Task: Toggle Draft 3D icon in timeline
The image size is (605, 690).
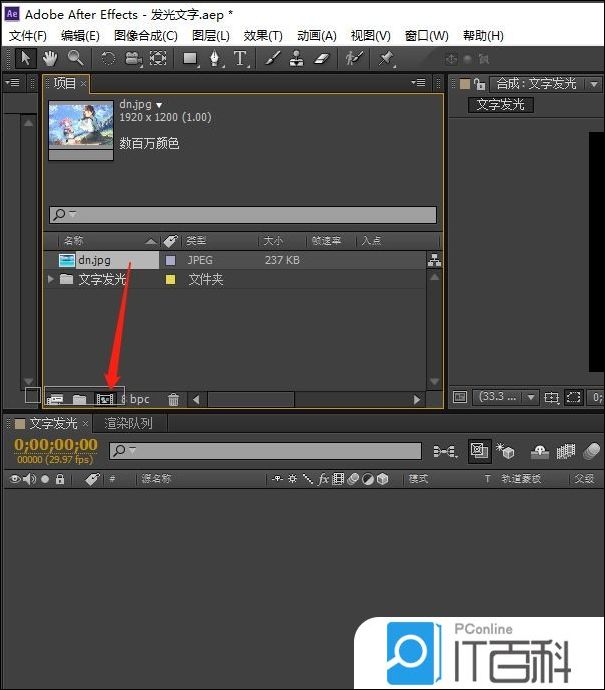Action: pyautogui.click(x=505, y=451)
